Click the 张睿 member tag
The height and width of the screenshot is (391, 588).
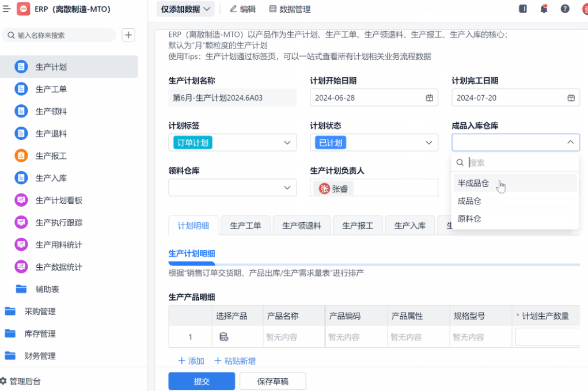click(334, 188)
